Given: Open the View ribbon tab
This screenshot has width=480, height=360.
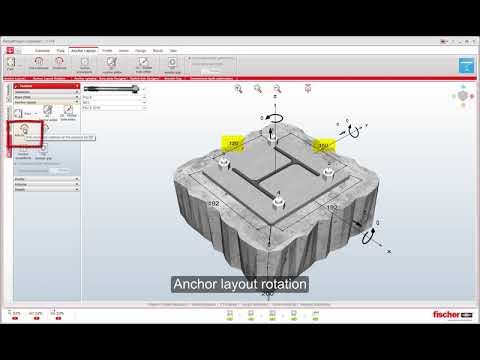Looking at the screenshot, I should click(x=173, y=51).
